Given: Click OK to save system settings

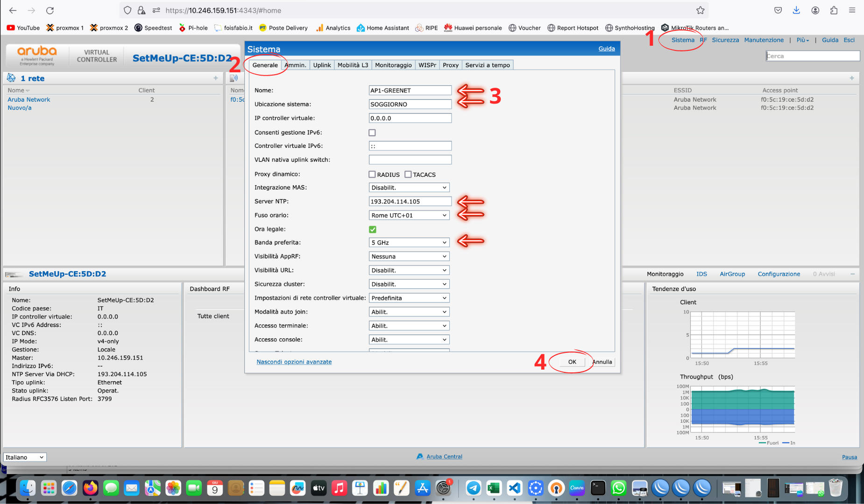Looking at the screenshot, I should pos(572,362).
